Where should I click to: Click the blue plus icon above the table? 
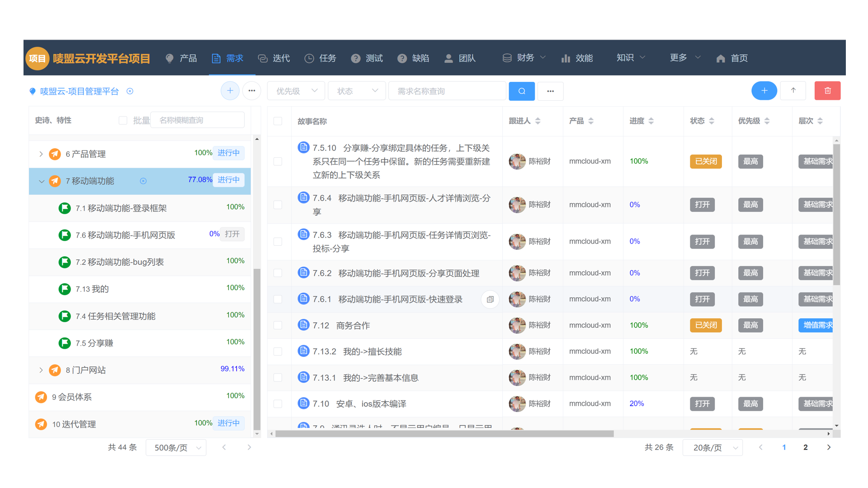click(x=764, y=90)
